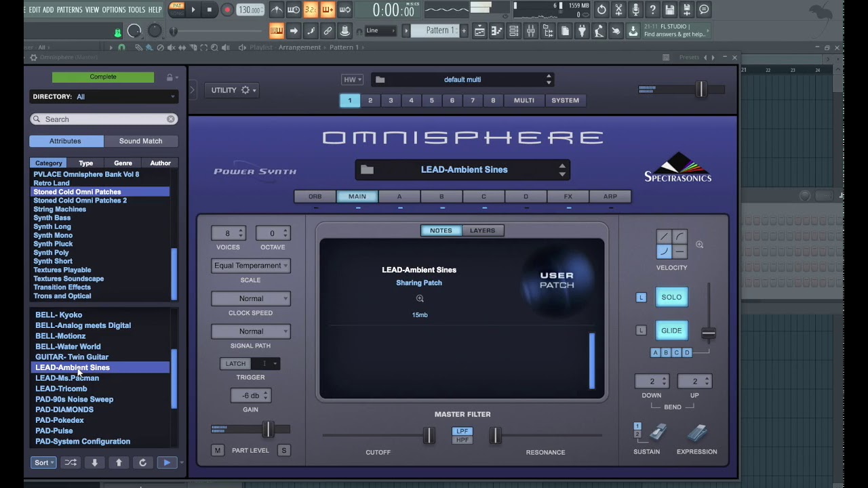Click the Type column header
Viewport: 868px width, 488px height.
(x=85, y=163)
